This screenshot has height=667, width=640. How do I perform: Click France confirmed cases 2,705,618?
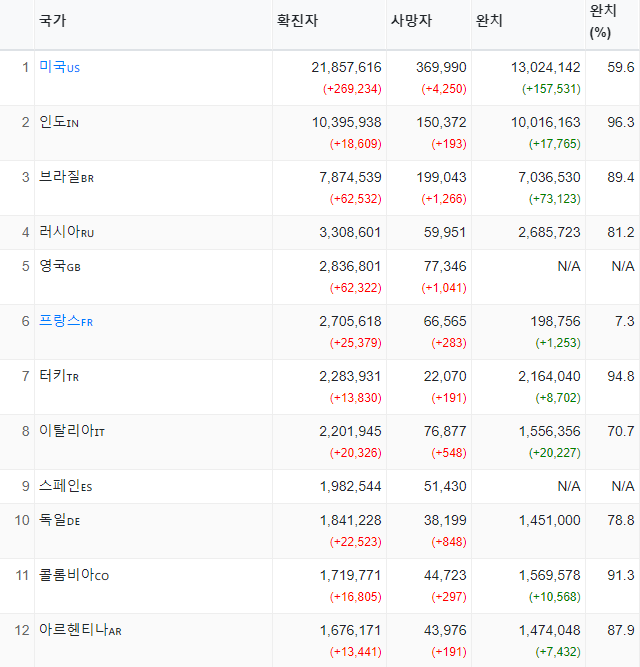(x=350, y=321)
